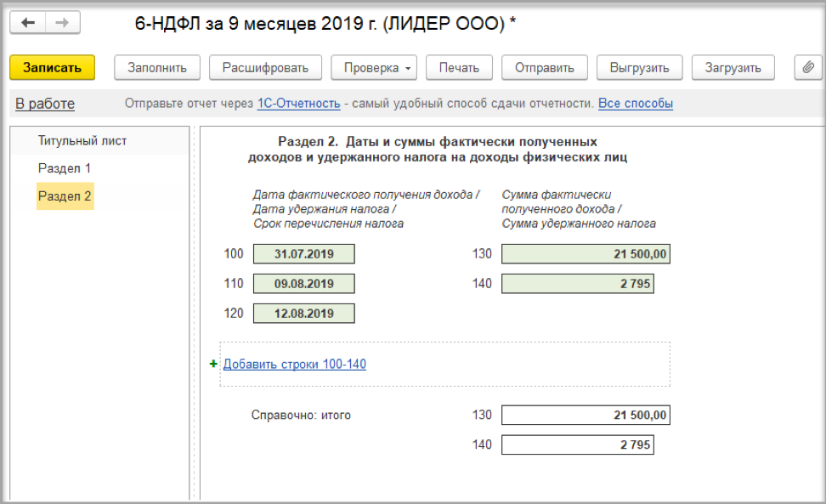This screenshot has width=826, height=504.
Task: Open the В работе status link
Action: pyautogui.click(x=45, y=104)
